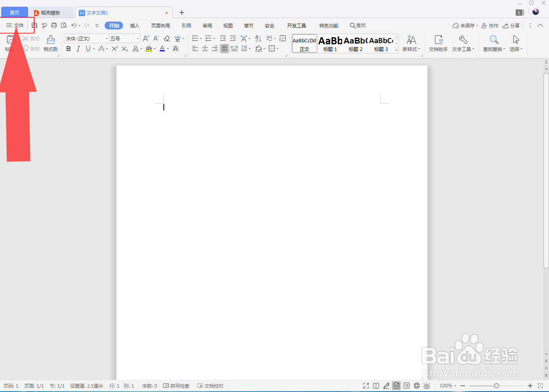
Task: Click the redo arrow icon
Action: 87,25
